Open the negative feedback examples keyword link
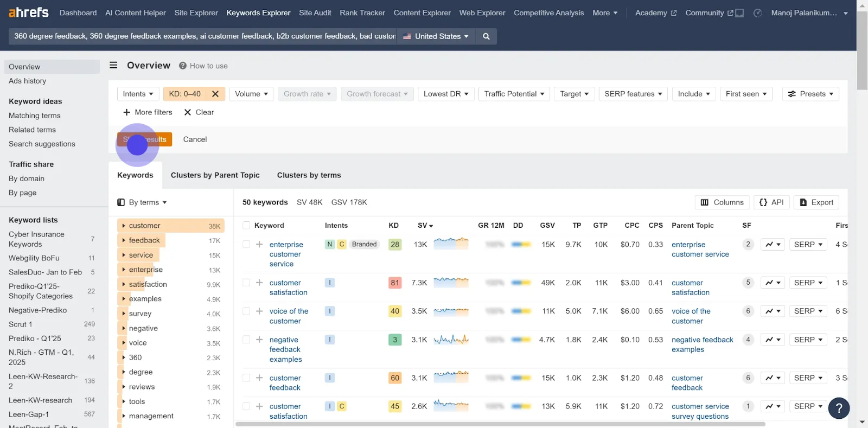Image resolution: width=868 pixels, height=428 pixels. coord(285,349)
